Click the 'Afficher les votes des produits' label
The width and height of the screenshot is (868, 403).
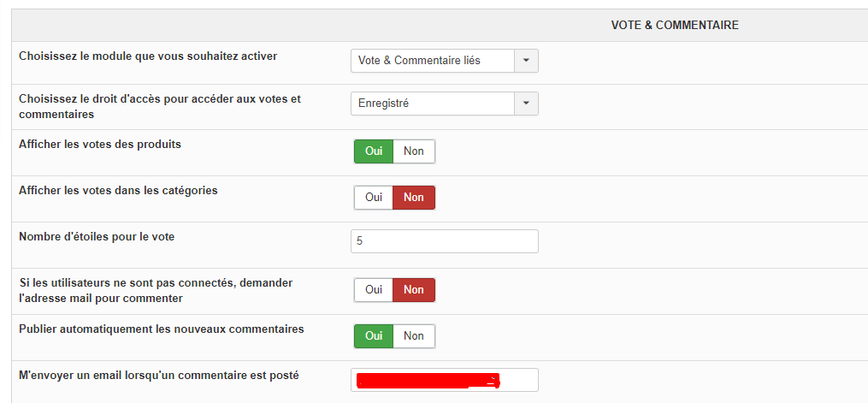point(100,144)
